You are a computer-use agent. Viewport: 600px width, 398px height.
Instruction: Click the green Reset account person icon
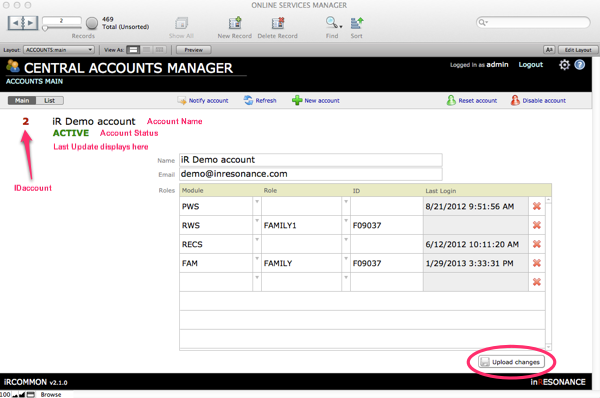tap(451, 100)
